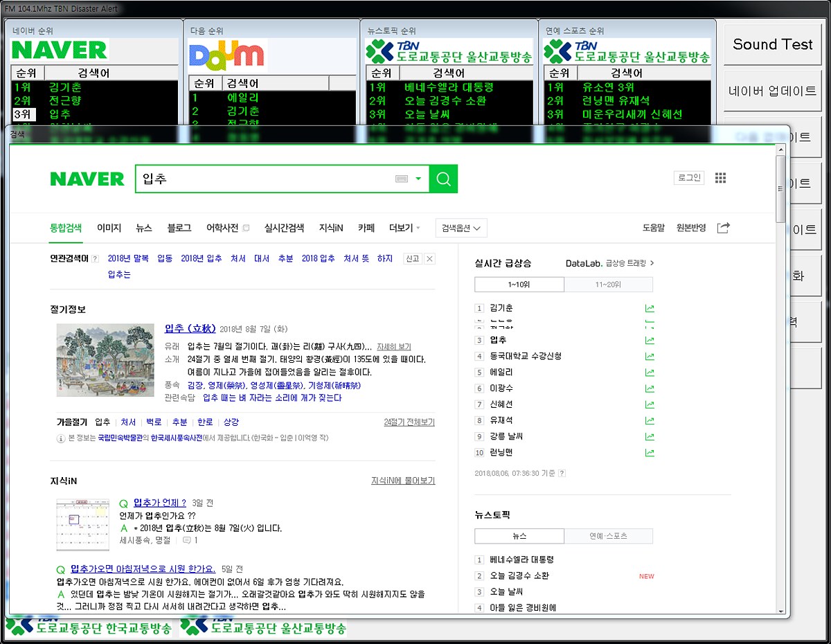831x644 pixels.
Task: Switch to the 블로그 search tab
Action: click(x=179, y=228)
